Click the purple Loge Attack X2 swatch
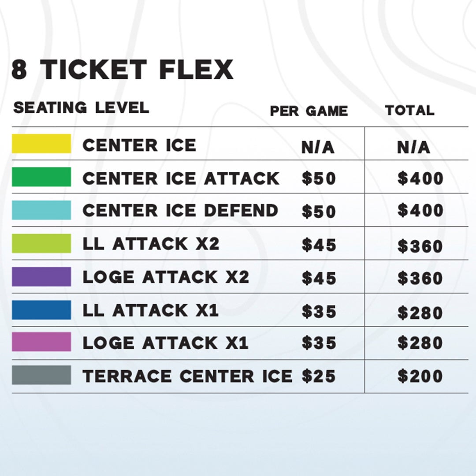476x476 pixels. [41, 276]
